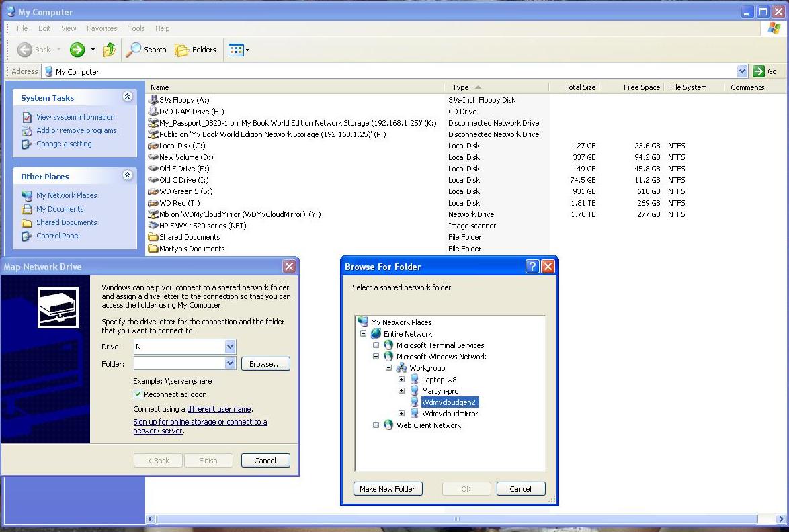The image size is (789, 532).
Task: Open the Search toolbar button
Action: click(x=147, y=50)
